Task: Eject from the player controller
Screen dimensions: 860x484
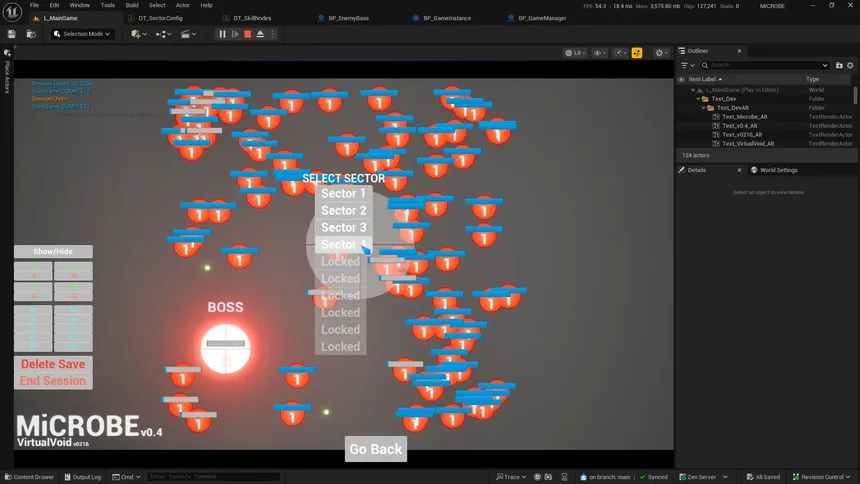Action: coord(260,34)
